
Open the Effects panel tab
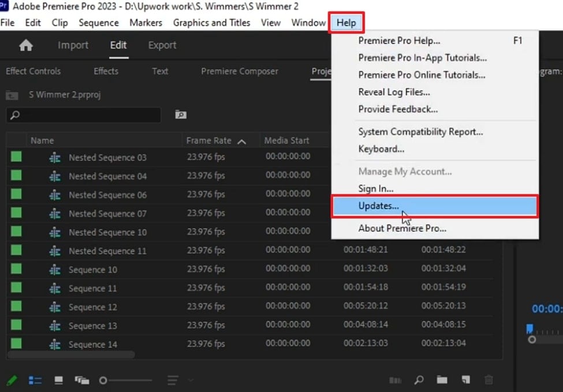[x=106, y=71]
